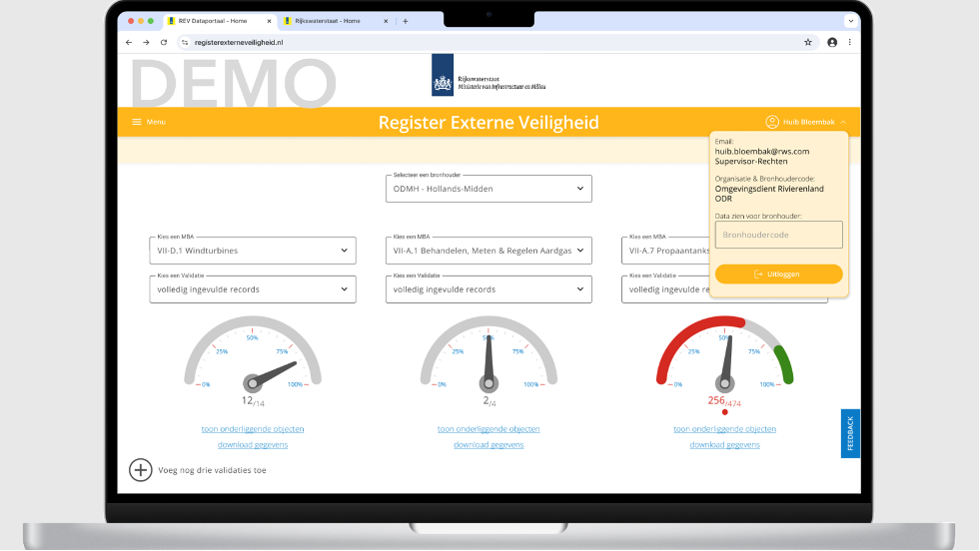Click the user avatar icon beside Huib Bloembak
This screenshot has width=980, height=551.
point(772,122)
